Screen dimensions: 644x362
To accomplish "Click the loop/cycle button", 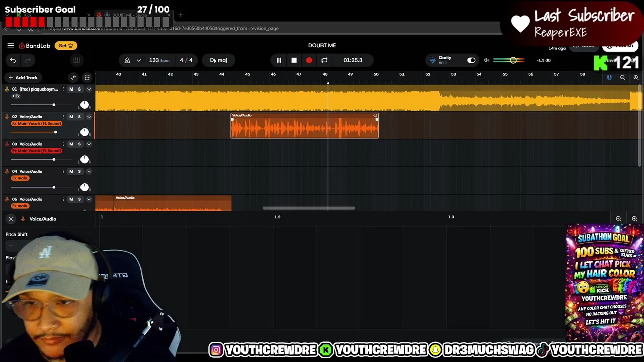I will pyautogui.click(x=324, y=60).
